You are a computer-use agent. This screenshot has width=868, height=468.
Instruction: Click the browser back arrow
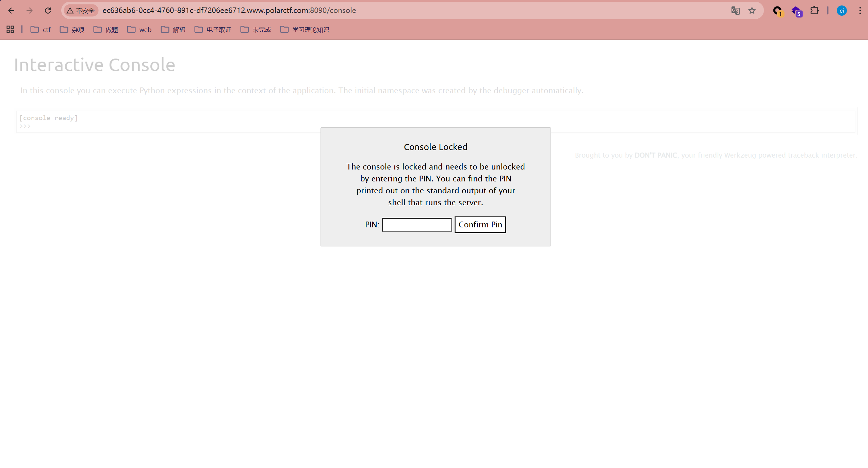click(x=11, y=11)
